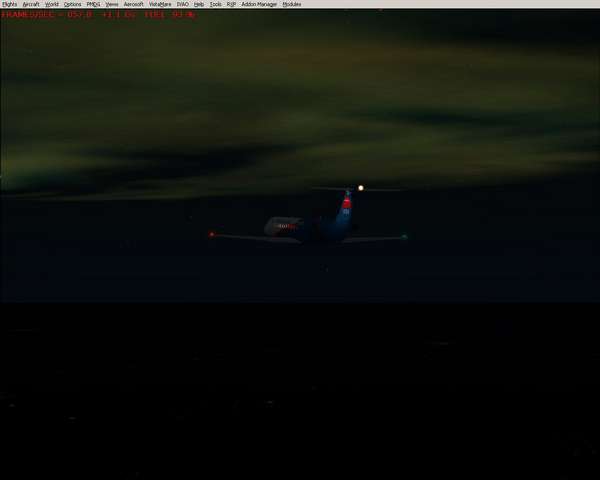Viewport: 600px width, 480px height.
Task: Click the red left wingtip navigation light
Action: 212,234
